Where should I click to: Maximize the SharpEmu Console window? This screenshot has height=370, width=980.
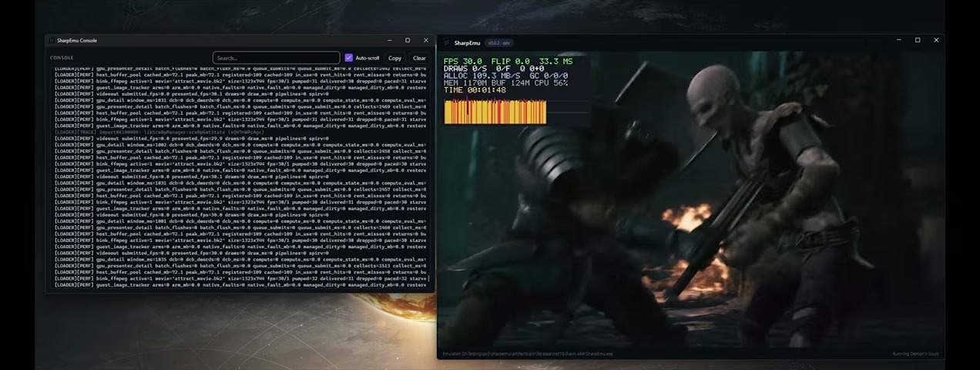click(x=408, y=40)
